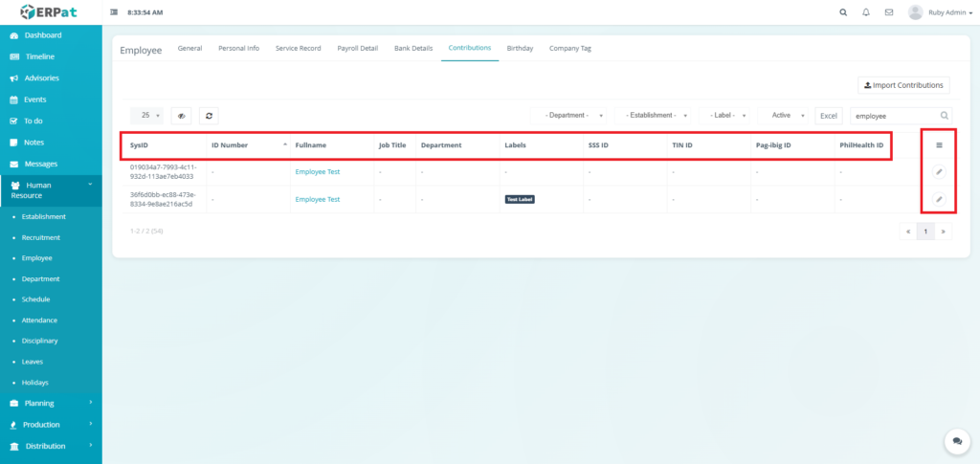Image resolution: width=980 pixels, height=464 pixels.
Task: Export the table using the Excel button
Action: click(829, 115)
